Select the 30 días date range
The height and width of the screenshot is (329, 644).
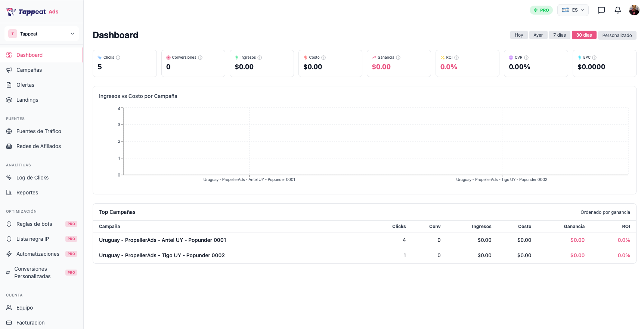(584, 35)
